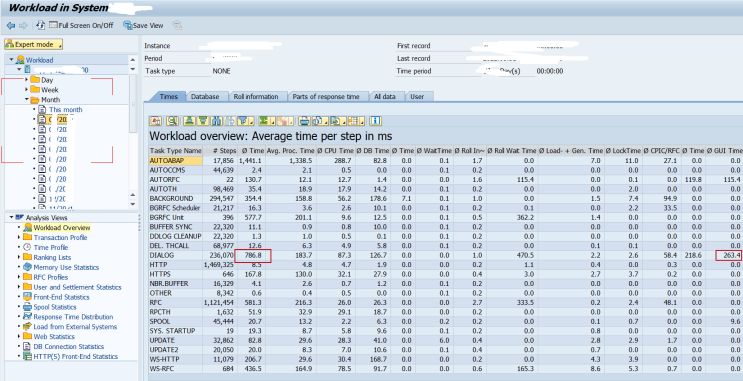Click the Save View button
This screenshot has height=381, width=743.
(143, 25)
